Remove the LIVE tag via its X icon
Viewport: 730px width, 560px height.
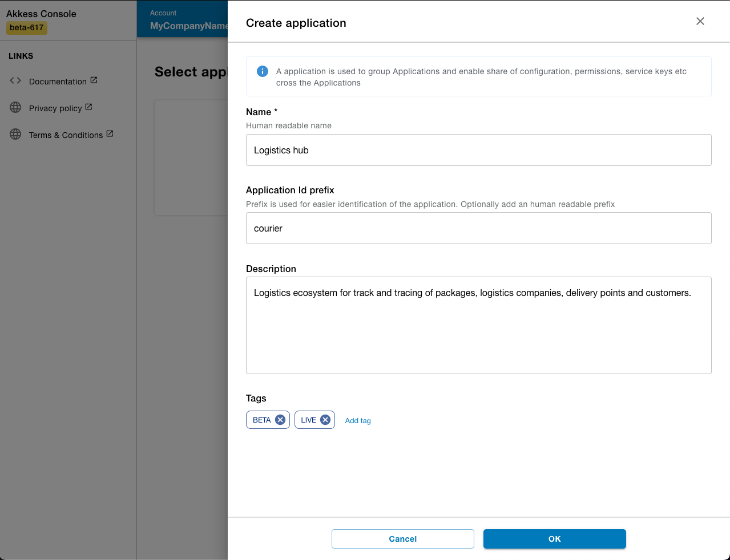tap(325, 420)
